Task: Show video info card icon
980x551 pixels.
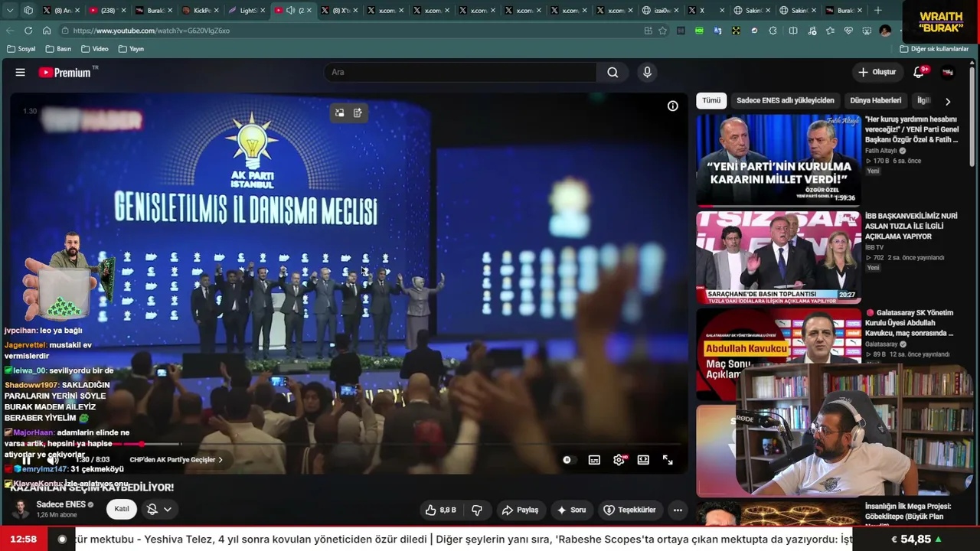Action: coord(672,106)
